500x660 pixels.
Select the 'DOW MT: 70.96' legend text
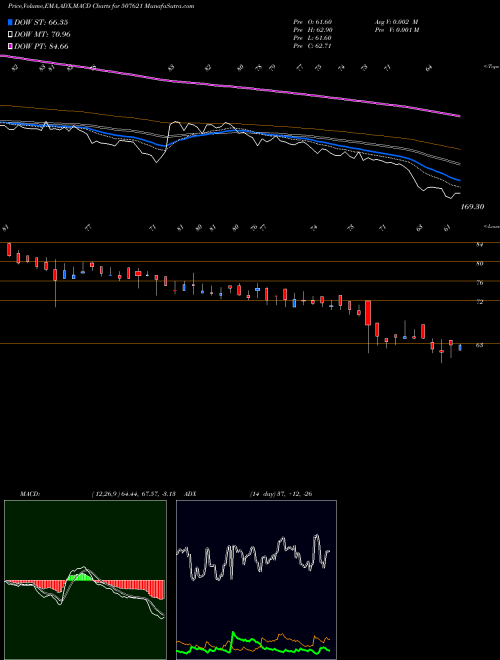point(42,35)
